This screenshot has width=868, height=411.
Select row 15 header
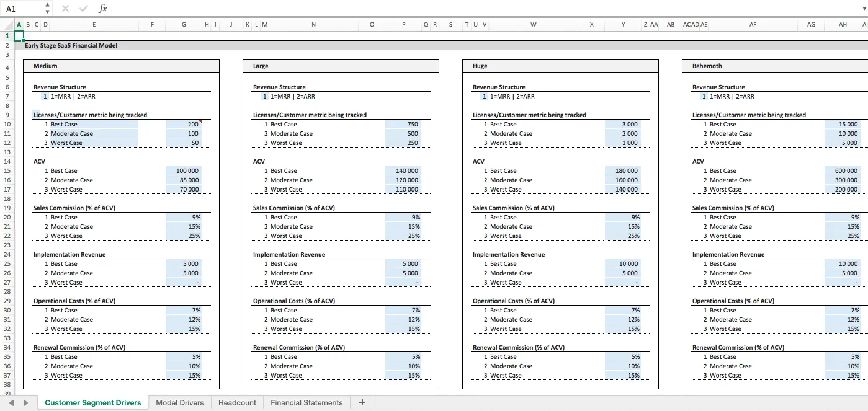click(x=7, y=170)
